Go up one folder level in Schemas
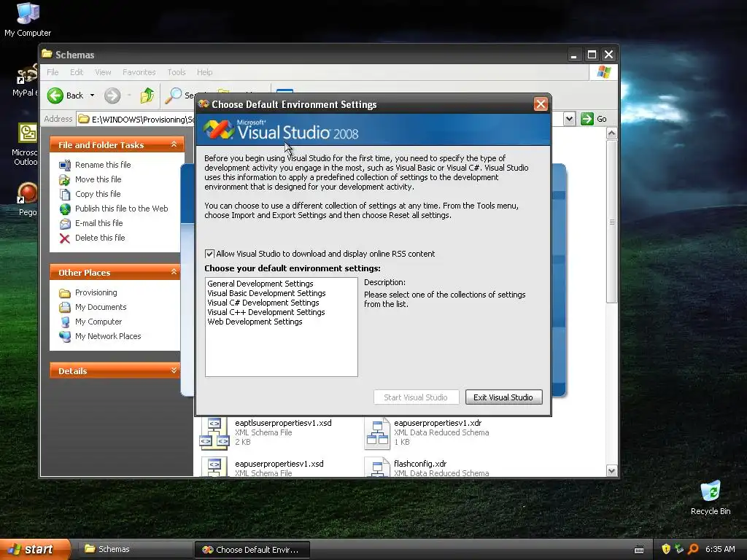The height and width of the screenshot is (560, 747). click(x=147, y=96)
